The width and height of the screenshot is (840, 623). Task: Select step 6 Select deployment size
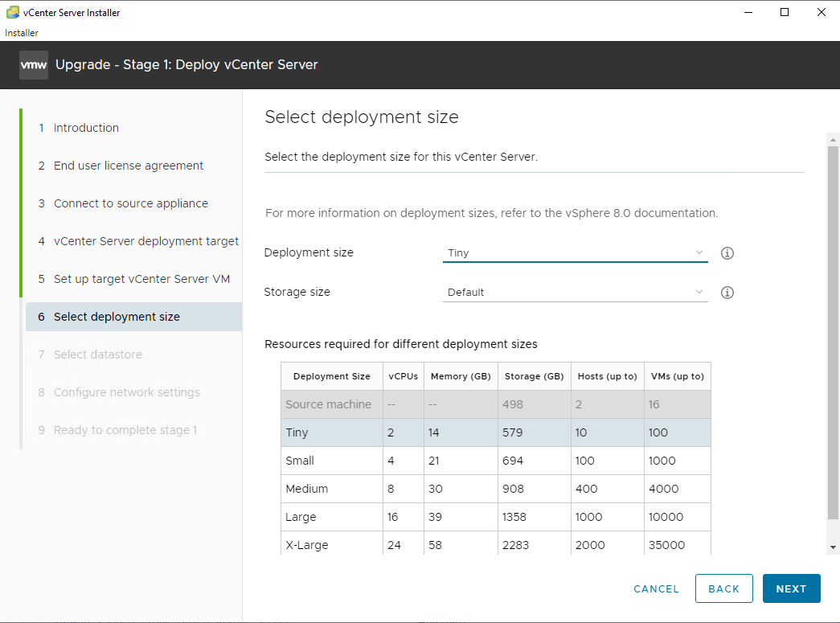click(134, 317)
